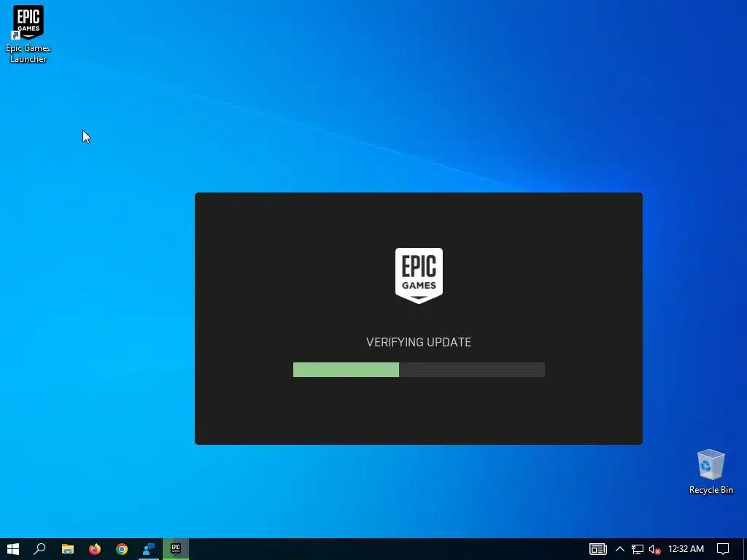This screenshot has width=747, height=560.
Task: Click the VERIFYING UPDATE status text
Action: pyautogui.click(x=419, y=342)
